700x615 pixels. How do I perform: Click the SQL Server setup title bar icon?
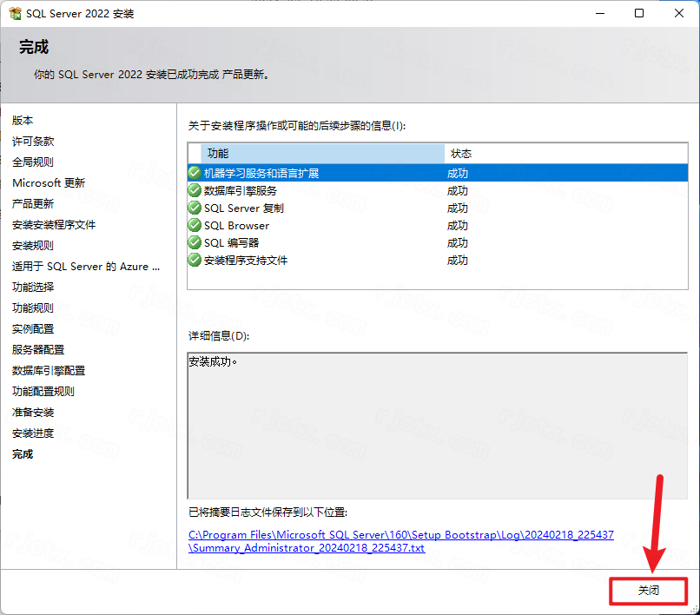15,13
